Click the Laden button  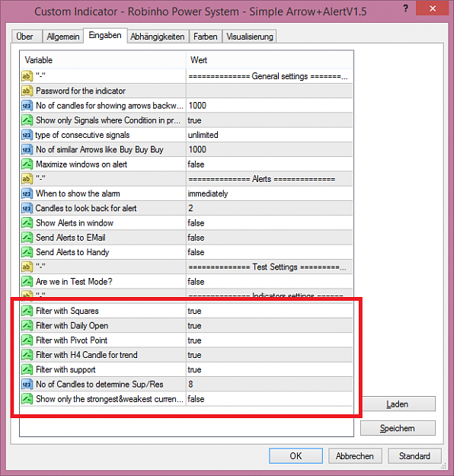(x=398, y=404)
